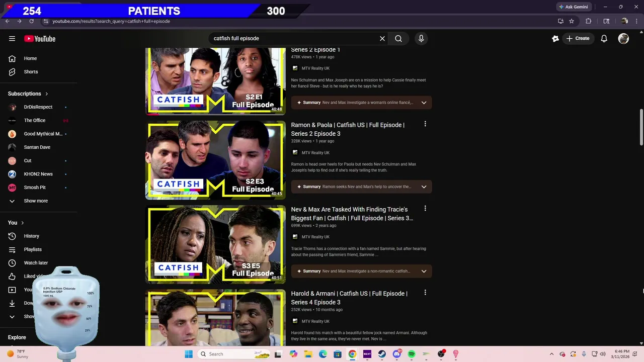Image resolution: width=644 pixels, height=362 pixels.
Task: Play the Ramon & Paola S2 E3 thumbnail
Action: (215, 160)
